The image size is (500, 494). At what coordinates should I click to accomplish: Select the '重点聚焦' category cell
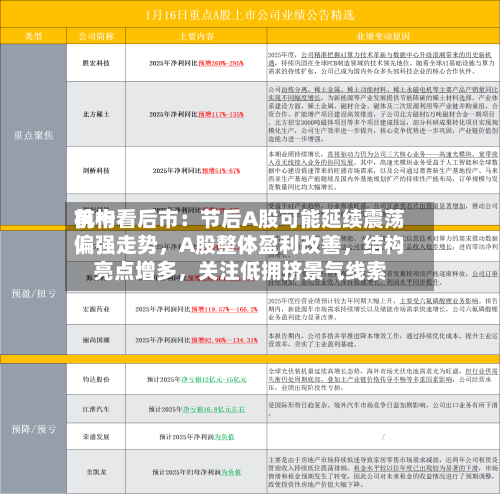pos(33,135)
